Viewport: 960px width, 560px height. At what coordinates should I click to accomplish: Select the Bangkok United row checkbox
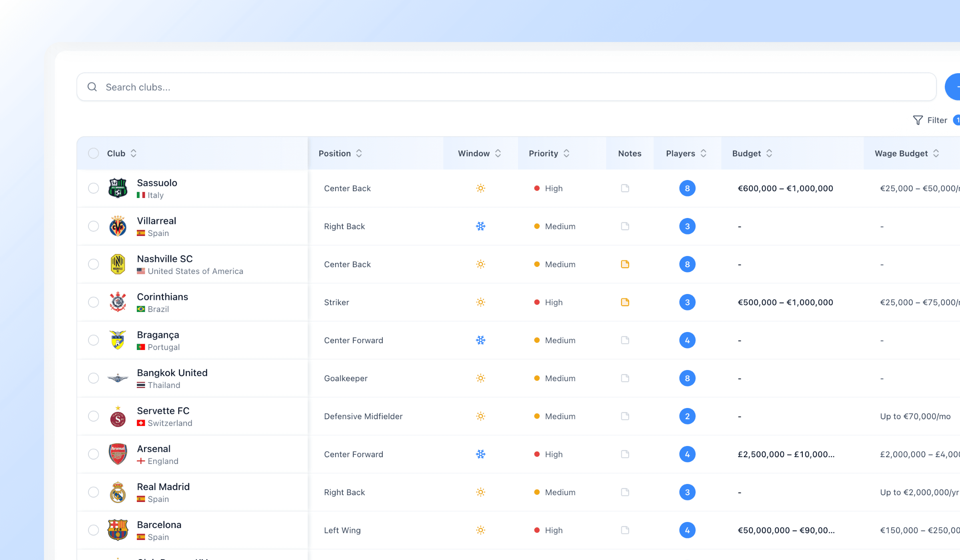tap(93, 378)
